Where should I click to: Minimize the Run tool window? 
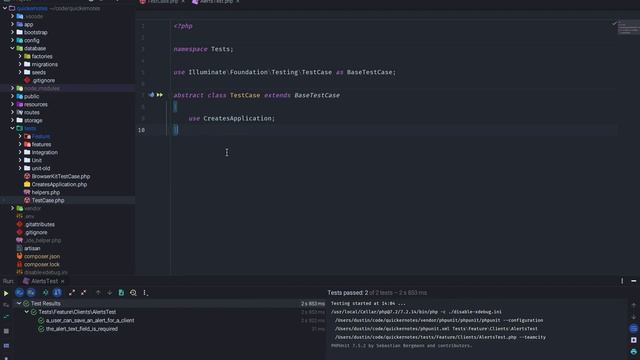pyautogui.click(x=633, y=281)
